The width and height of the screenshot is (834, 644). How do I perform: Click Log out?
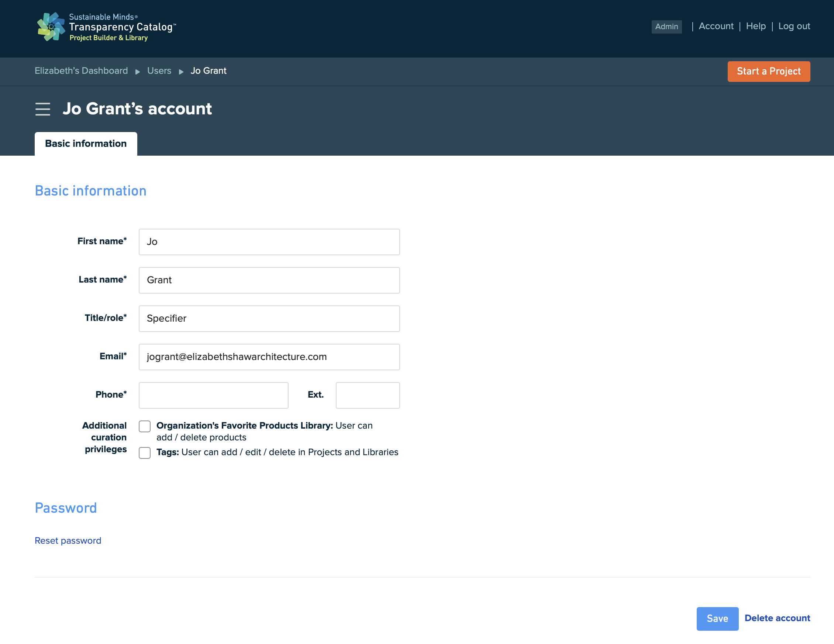click(794, 26)
